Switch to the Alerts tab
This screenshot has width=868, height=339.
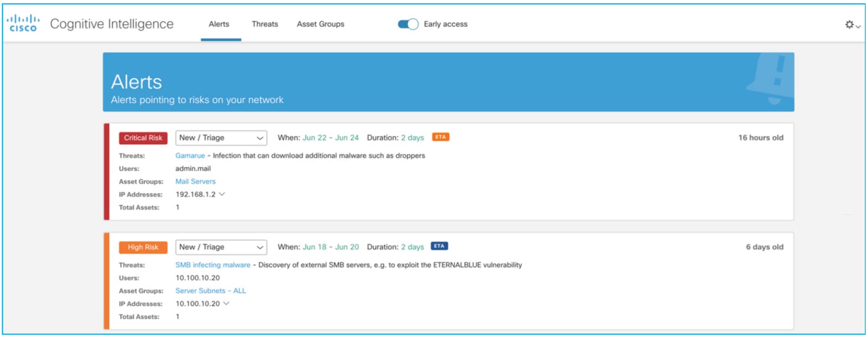coord(219,24)
